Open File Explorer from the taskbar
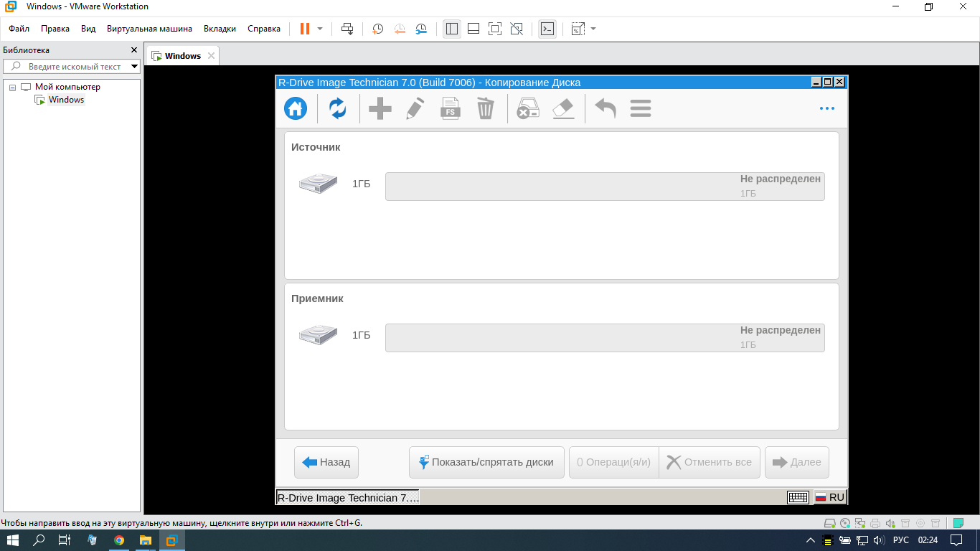 coord(145,540)
